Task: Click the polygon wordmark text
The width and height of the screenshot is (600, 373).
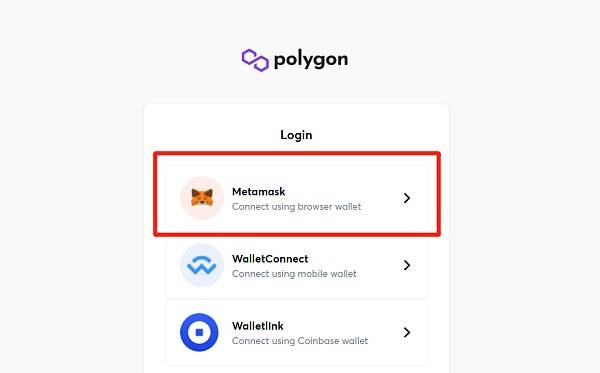Action: point(311,60)
